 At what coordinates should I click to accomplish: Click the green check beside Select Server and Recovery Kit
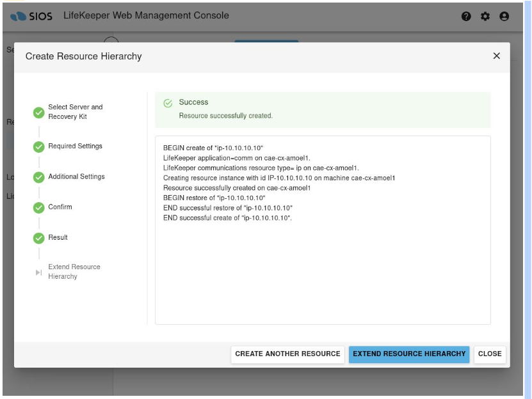(x=38, y=113)
